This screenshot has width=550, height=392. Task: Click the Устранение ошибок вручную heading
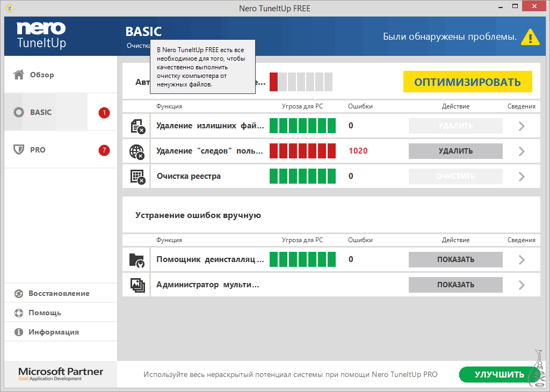(x=198, y=215)
